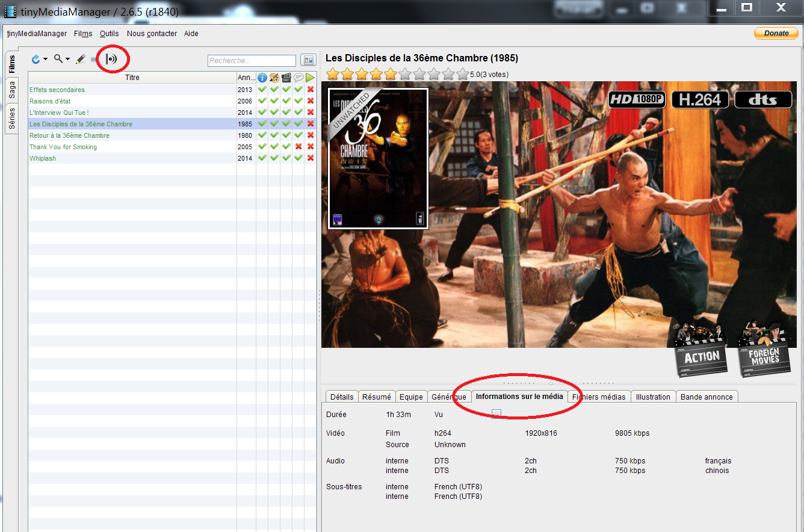The image size is (804, 532).
Task: Switch to the Séries vertical tab
Action: pos(12,119)
